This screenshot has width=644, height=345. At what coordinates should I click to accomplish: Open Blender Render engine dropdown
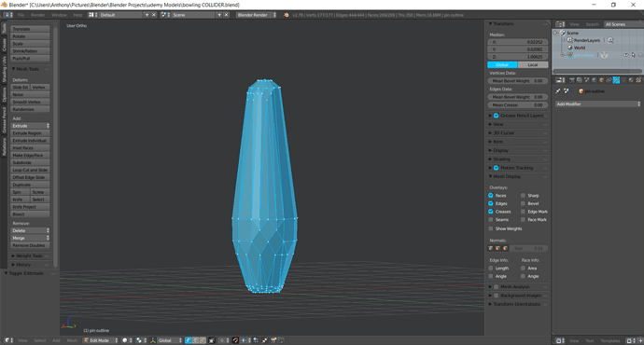pos(257,15)
